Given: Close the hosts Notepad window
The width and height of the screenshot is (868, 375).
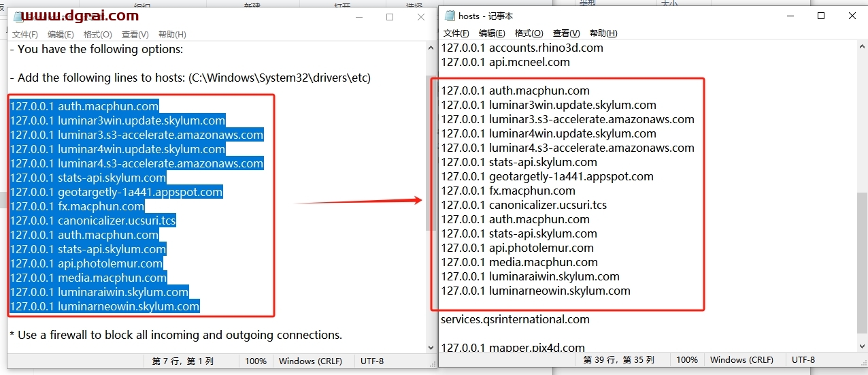Looking at the screenshot, I should [852, 16].
